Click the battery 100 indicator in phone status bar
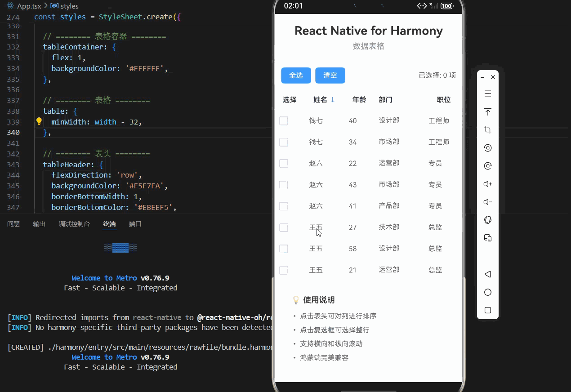 (x=446, y=6)
